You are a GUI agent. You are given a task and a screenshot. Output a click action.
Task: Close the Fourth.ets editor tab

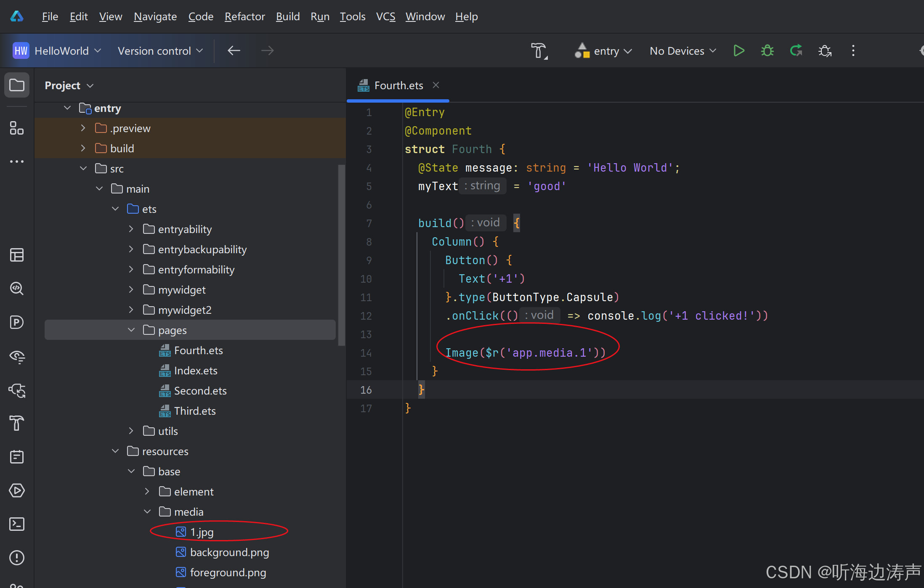click(x=436, y=85)
